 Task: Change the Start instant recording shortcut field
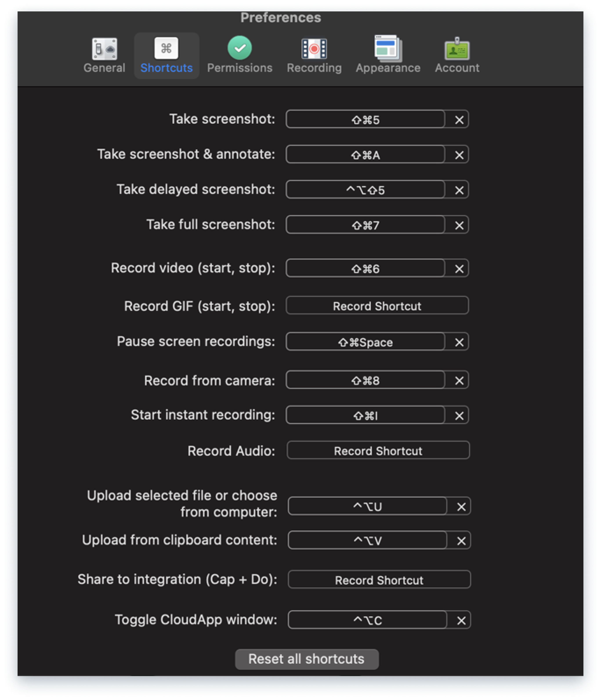click(365, 415)
